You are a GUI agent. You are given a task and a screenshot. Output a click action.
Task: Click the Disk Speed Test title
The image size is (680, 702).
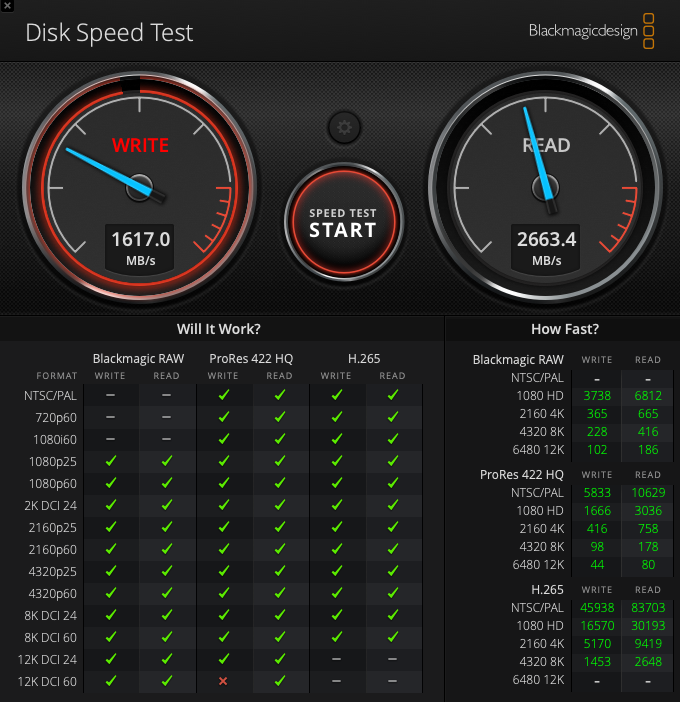(x=109, y=33)
